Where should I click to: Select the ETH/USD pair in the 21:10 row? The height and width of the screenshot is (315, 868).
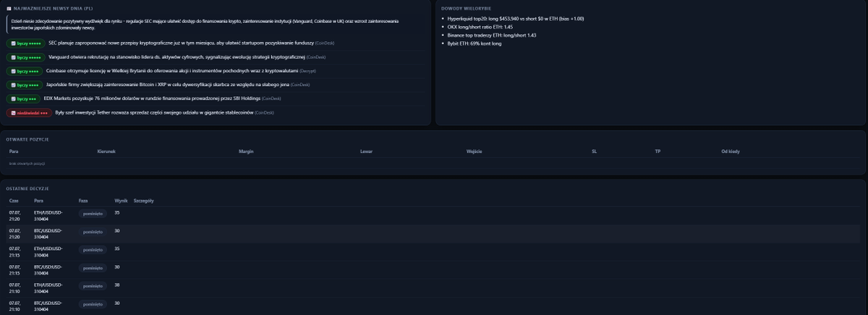pos(48,288)
